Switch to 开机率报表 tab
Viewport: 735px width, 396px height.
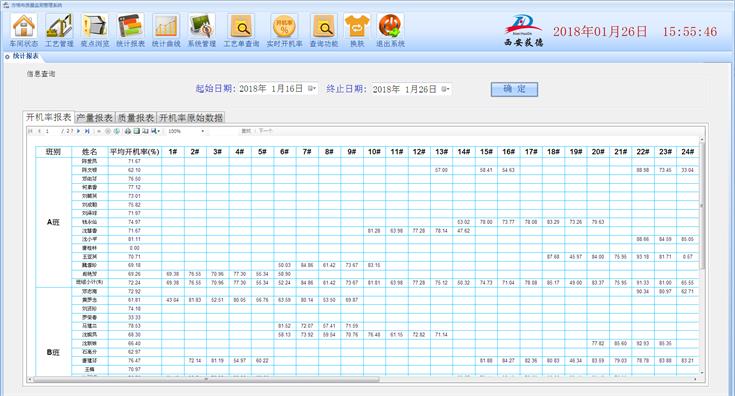49,117
